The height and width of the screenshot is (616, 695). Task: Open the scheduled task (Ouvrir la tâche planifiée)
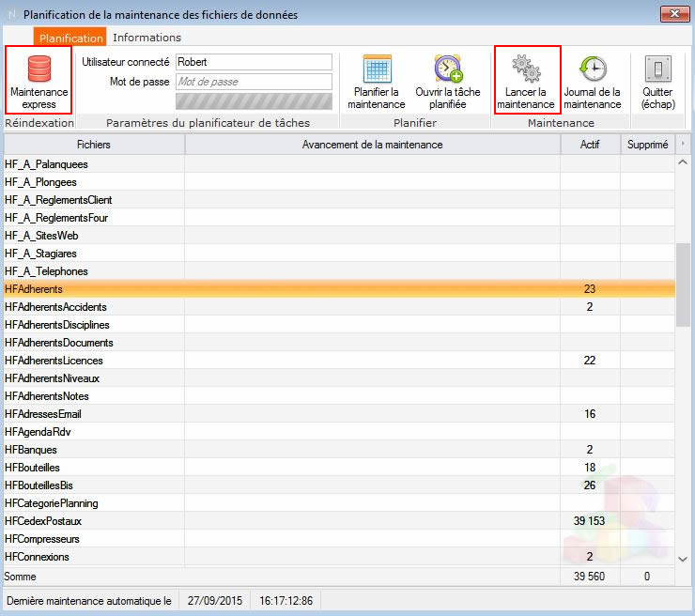(x=448, y=82)
